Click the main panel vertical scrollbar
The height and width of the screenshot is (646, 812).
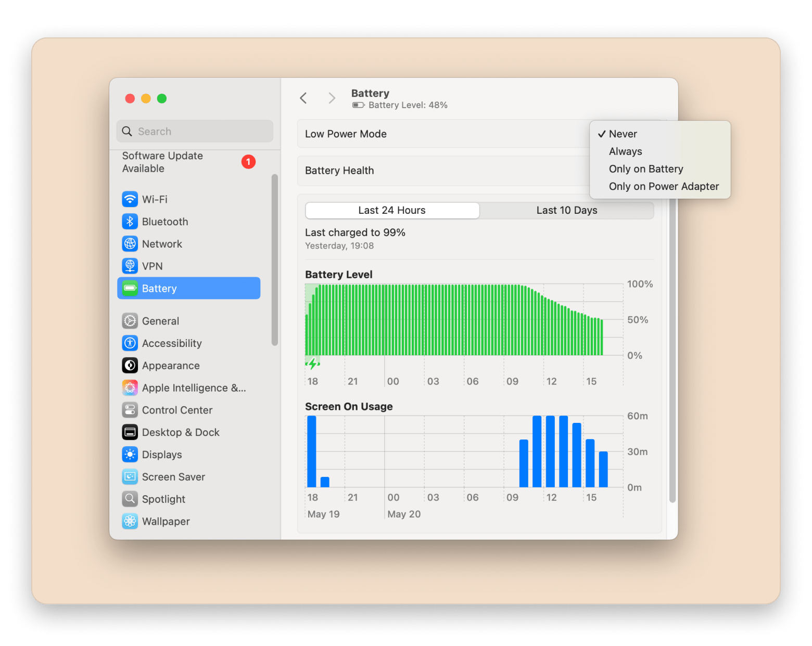click(672, 348)
